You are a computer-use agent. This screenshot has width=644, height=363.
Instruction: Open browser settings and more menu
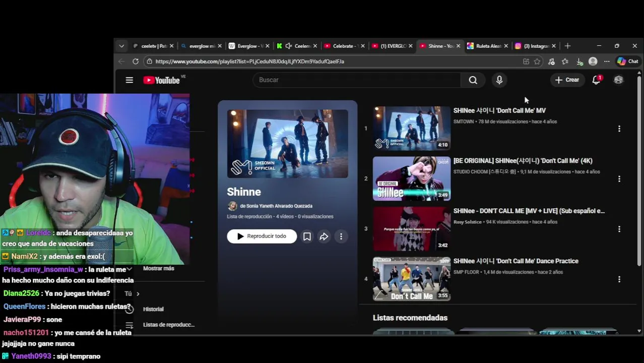(x=607, y=61)
